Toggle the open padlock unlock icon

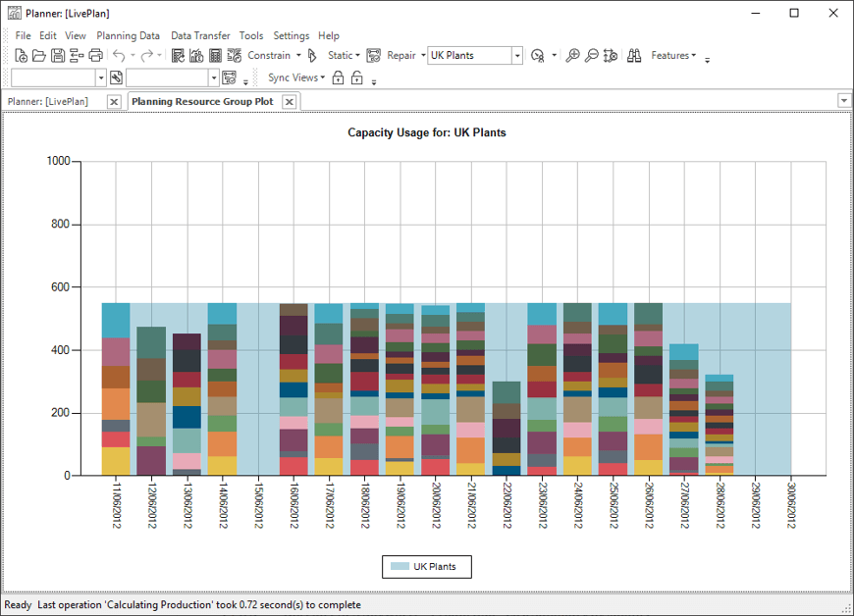(357, 77)
